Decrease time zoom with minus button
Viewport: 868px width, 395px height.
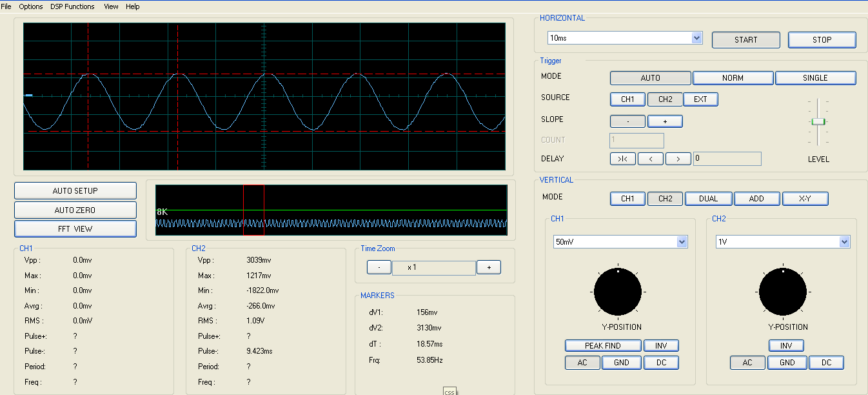pyautogui.click(x=379, y=267)
